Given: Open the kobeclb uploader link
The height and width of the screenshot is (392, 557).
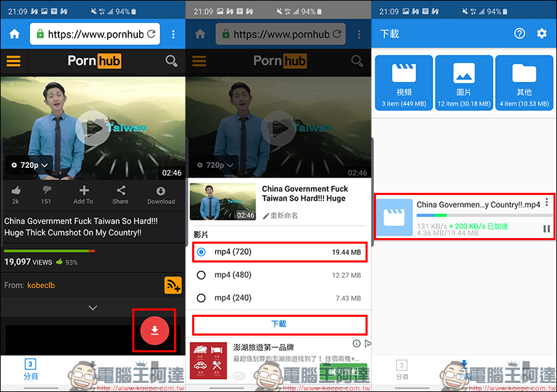Looking at the screenshot, I should [41, 285].
